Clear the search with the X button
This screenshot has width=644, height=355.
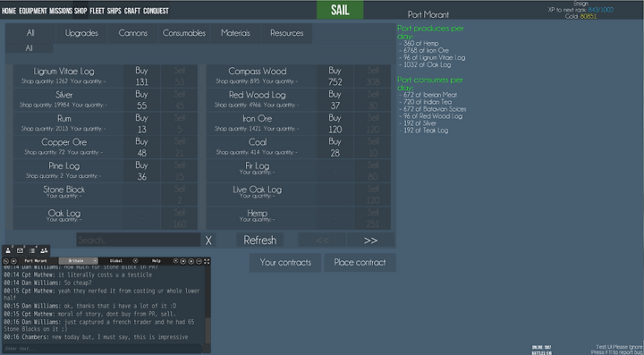[208, 240]
